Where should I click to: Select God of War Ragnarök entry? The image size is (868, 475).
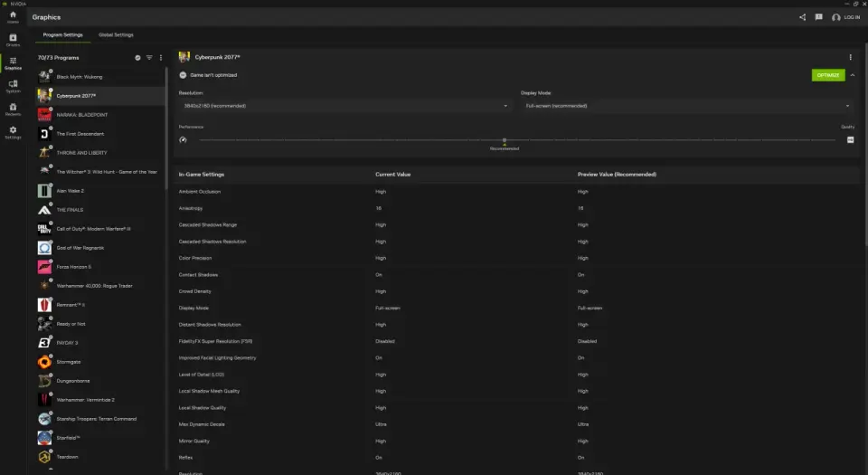pos(99,248)
